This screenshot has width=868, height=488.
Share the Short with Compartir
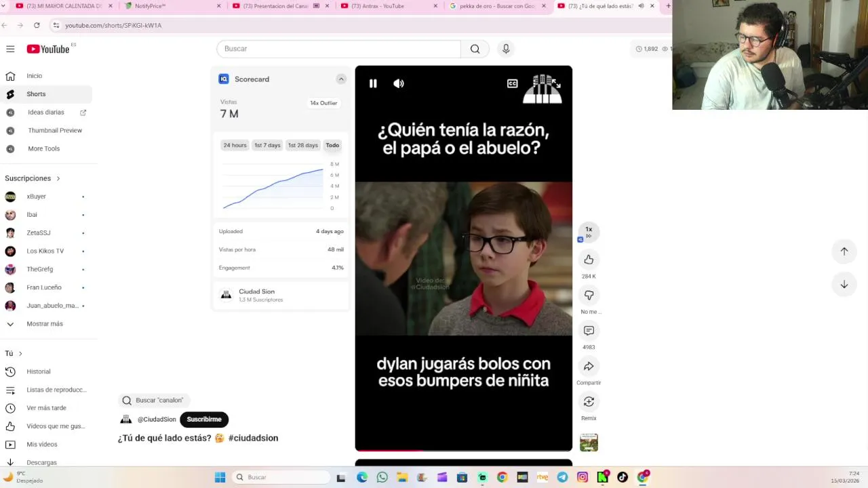(x=589, y=366)
